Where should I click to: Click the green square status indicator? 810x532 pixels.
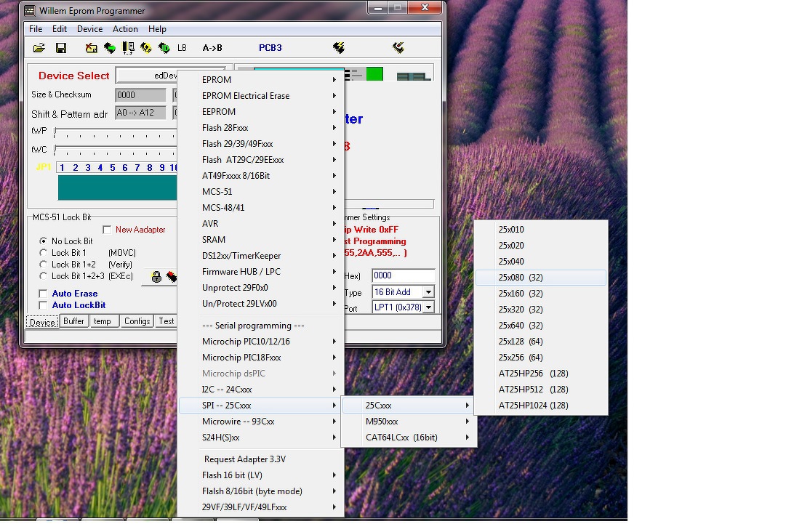(374, 74)
